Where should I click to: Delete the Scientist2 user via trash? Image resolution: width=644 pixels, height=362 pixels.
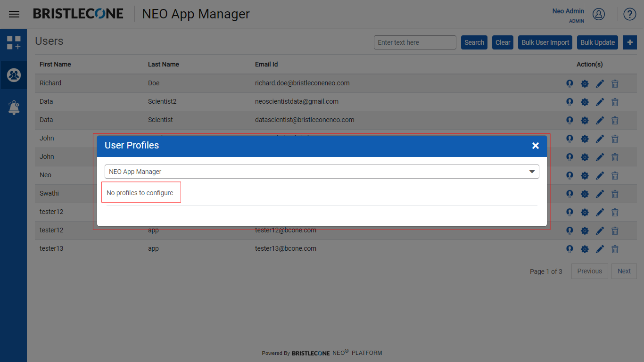tap(615, 102)
